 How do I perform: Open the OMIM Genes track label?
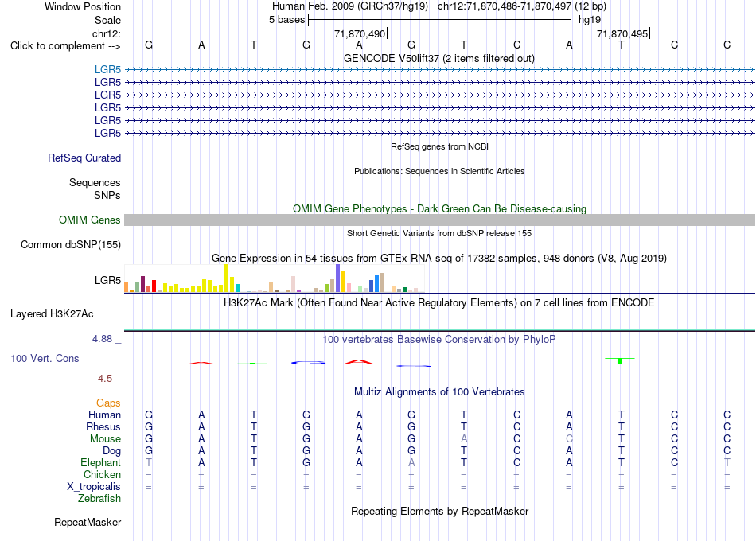(x=90, y=220)
